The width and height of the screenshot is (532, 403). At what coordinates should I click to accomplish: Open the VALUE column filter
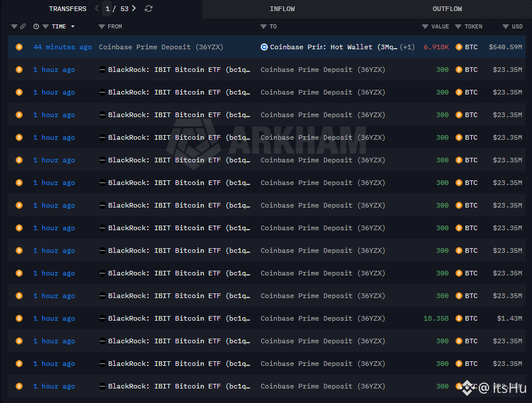tap(425, 27)
